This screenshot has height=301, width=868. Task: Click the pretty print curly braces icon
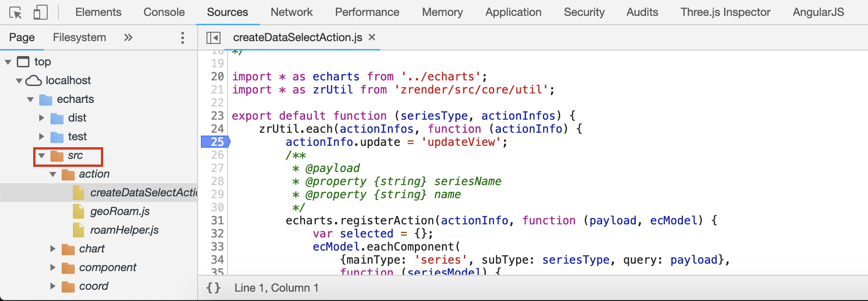click(x=213, y=288)
